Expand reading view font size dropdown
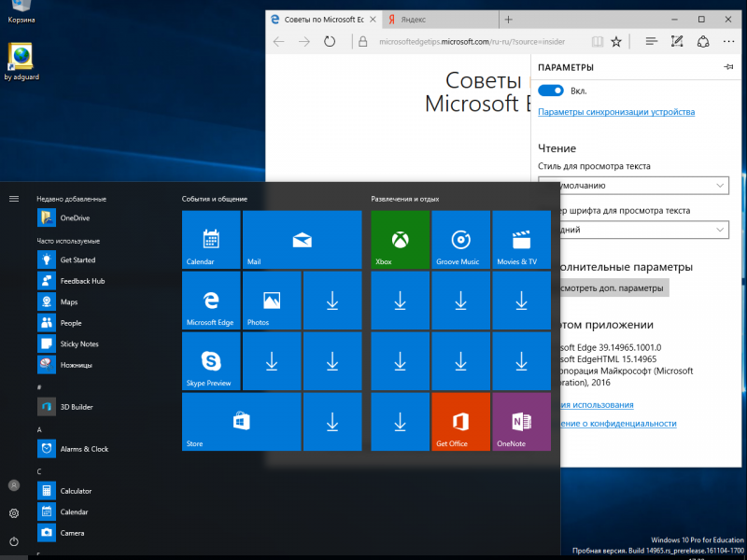 click(x=633, y=230)
